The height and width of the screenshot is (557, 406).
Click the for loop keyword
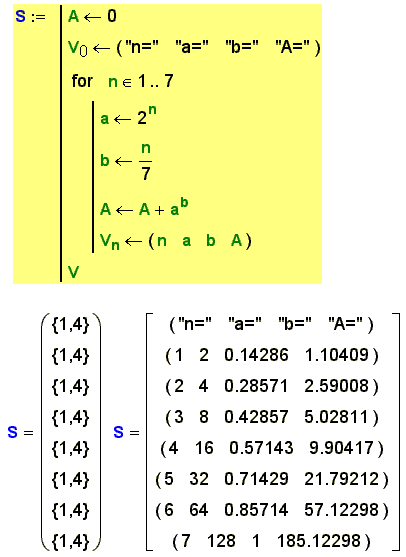[82, 81]
